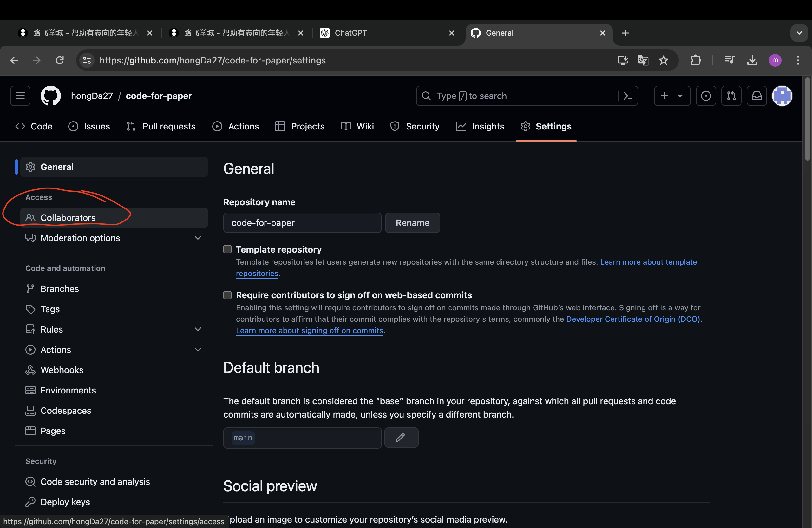Viewport: 812px width, 528px height.
Task: Click the code-for-paper repository link
Action: point(159,96)
